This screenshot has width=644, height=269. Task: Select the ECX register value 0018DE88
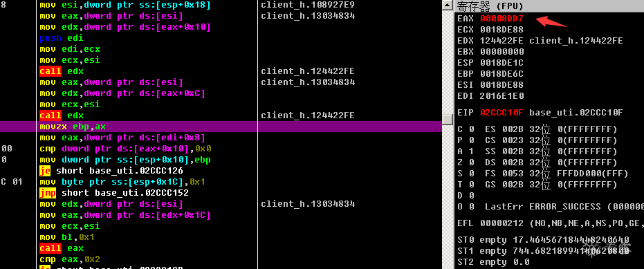502,30
